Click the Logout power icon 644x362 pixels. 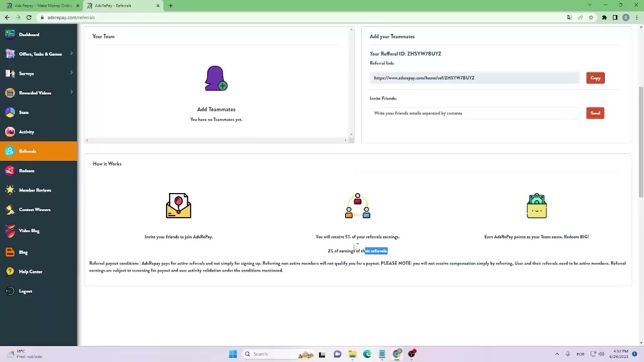[x=10, y=291]
